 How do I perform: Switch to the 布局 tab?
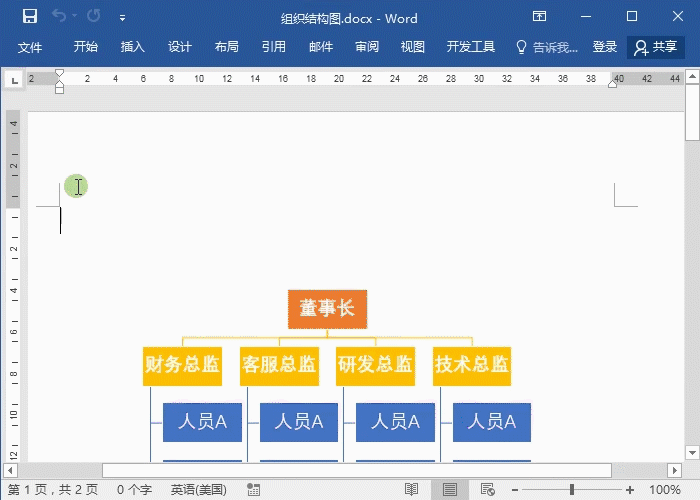click(x=226, y=47)
